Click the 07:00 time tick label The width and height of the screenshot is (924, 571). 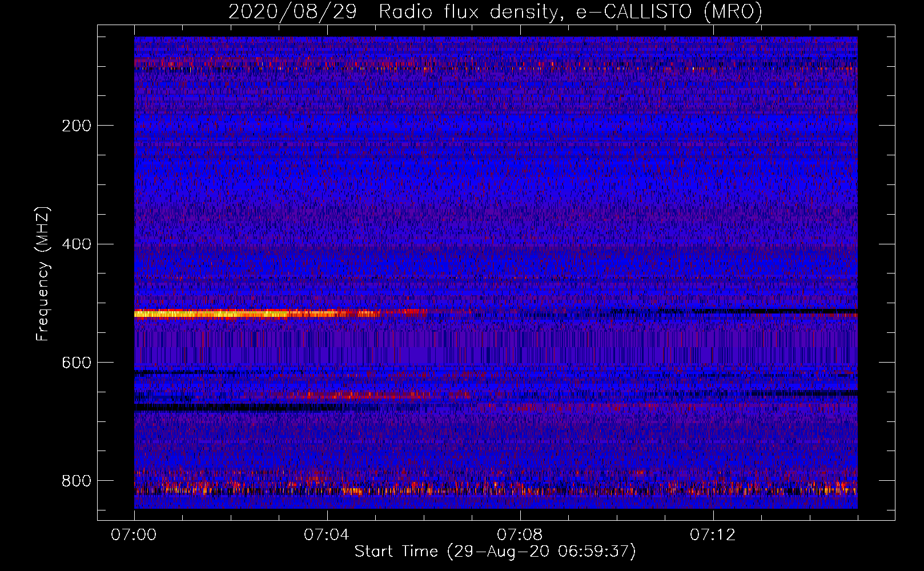[134, 535]
